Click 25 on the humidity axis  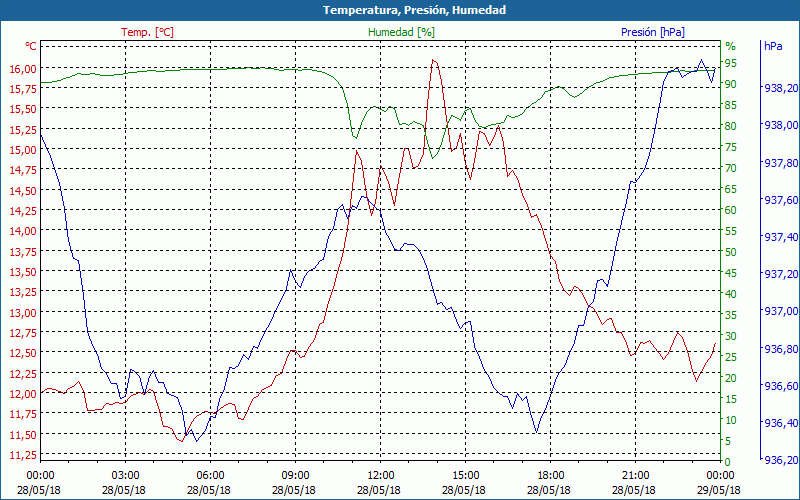pyautogui.click(x=731, y=357)
